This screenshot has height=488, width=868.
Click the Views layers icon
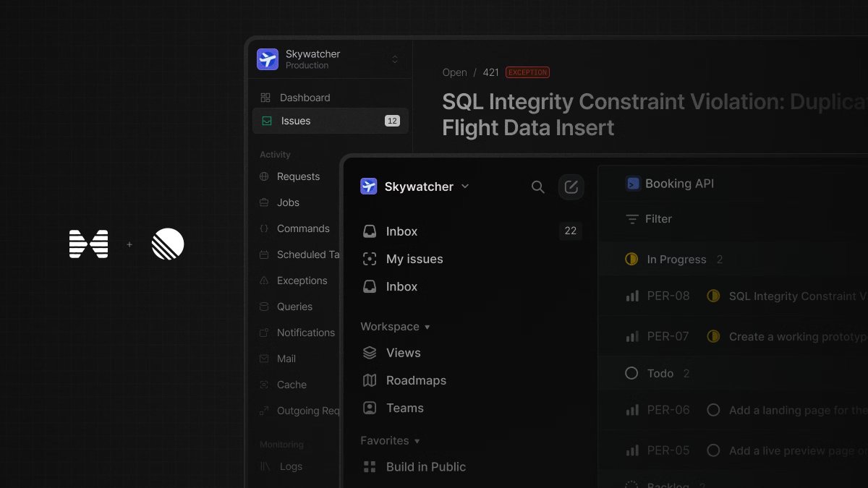coord(370,353)
